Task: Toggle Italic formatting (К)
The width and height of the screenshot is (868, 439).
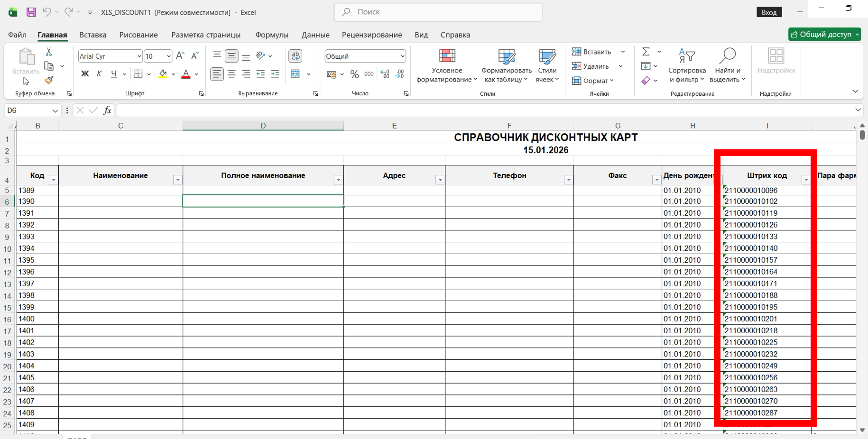Action: [99, 74]
